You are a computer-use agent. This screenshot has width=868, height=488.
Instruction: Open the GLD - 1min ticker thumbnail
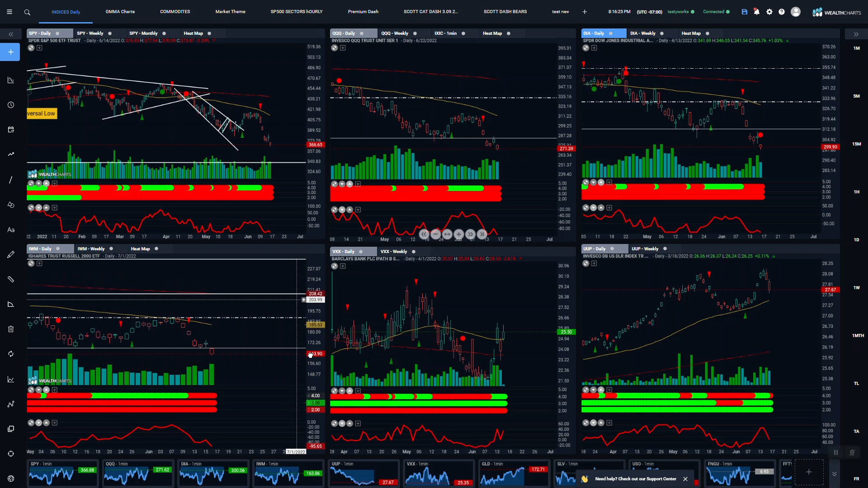click(x=514, y=473)
